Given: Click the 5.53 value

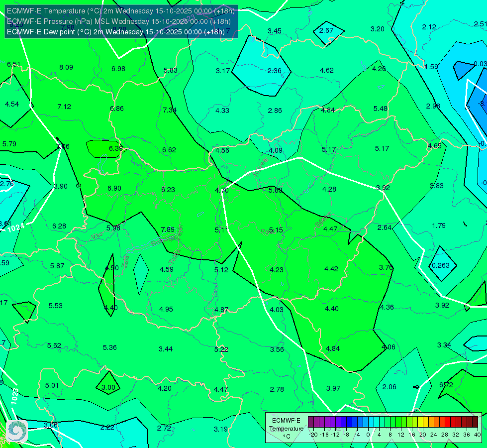Looking at the screenshot, I should pyautogui.click(x=56, y=306).
